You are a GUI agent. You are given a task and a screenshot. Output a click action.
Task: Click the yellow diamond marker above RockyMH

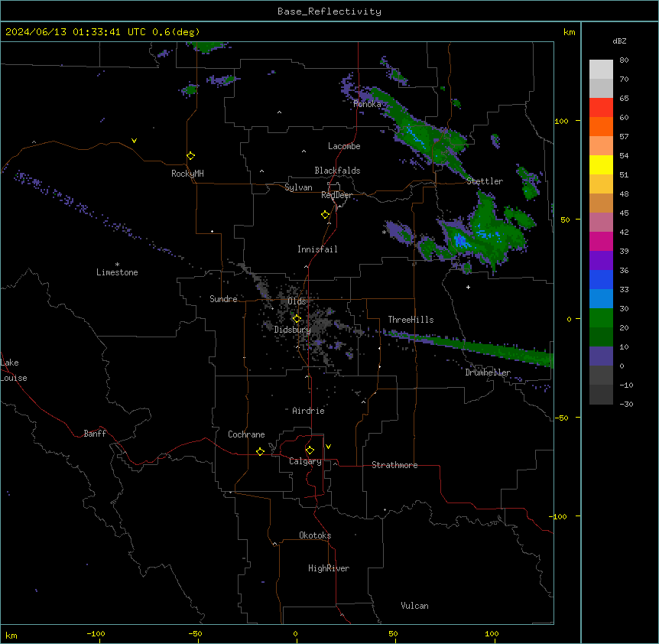(190, 155)
